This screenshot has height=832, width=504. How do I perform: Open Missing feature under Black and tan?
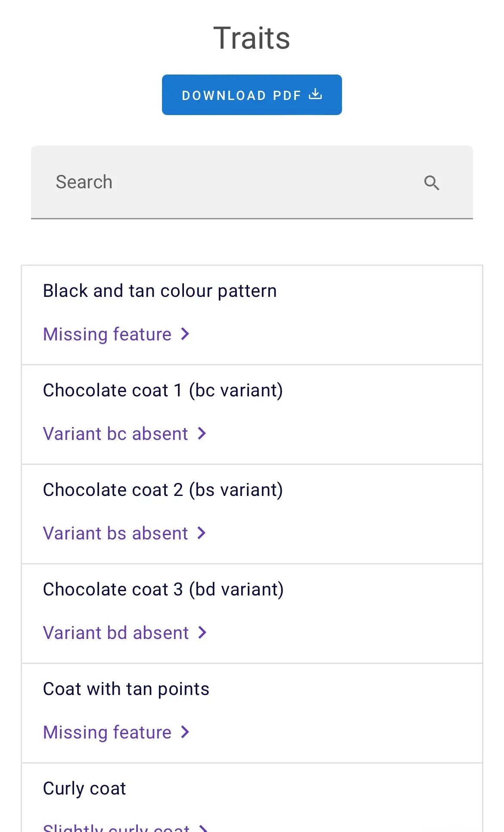tap(107, 334)
